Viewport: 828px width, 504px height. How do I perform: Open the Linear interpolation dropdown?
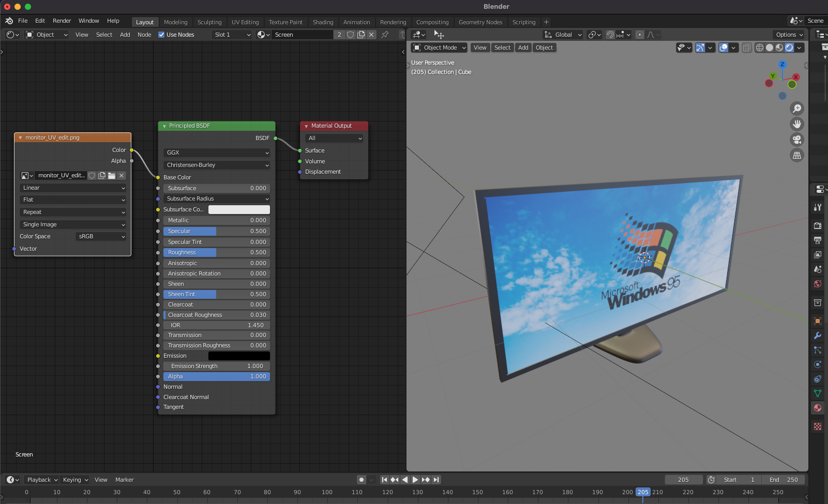(x=73, y=188)
